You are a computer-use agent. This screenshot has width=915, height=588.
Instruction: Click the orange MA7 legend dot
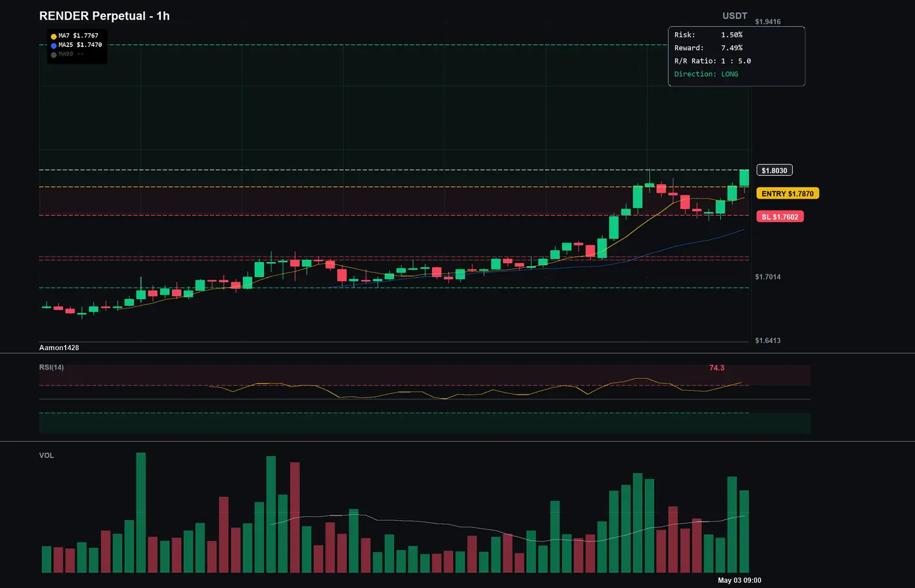point(54,37)
